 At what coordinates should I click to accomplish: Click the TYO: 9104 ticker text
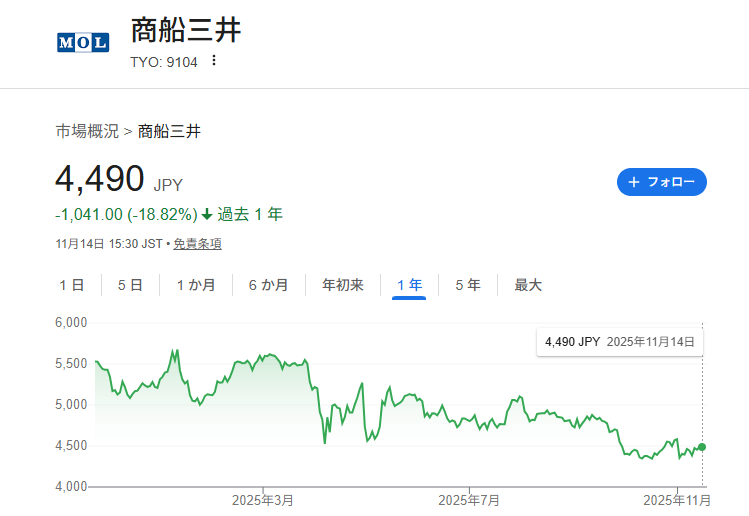(164, 61)
